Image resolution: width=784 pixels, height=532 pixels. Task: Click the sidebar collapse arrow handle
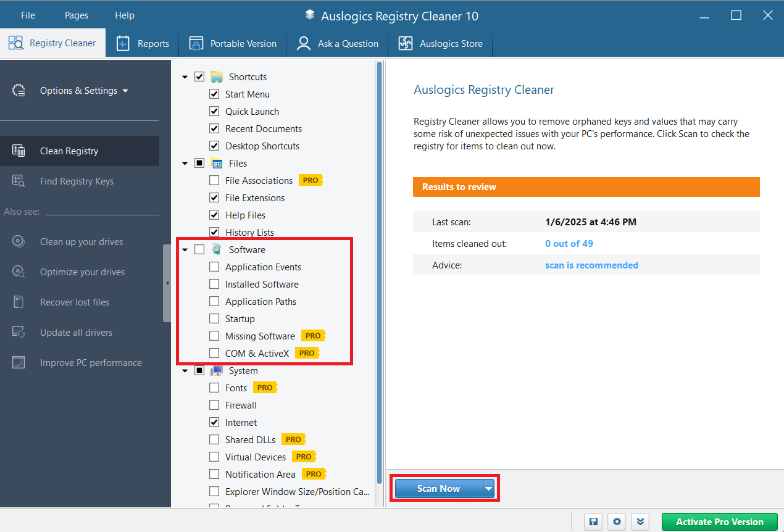[x=167, y=283]
